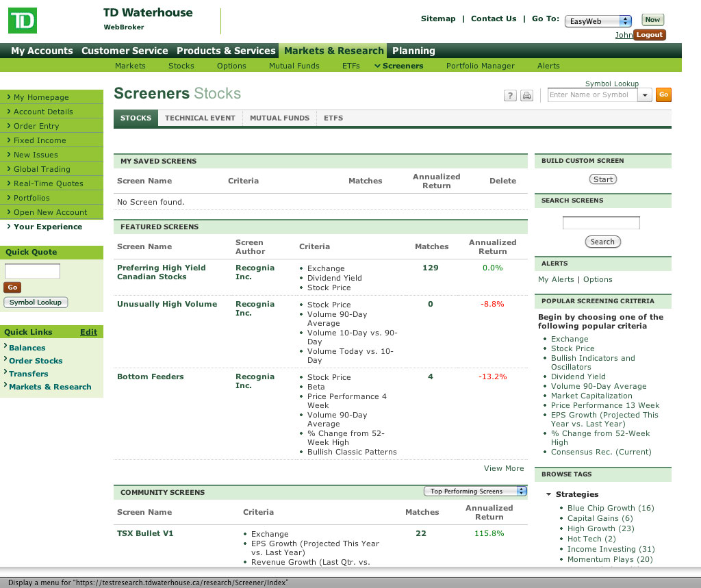
Task: Open Real-Time Quotes in sidebar
Action: pyautogui.click(x=51, y=183)
